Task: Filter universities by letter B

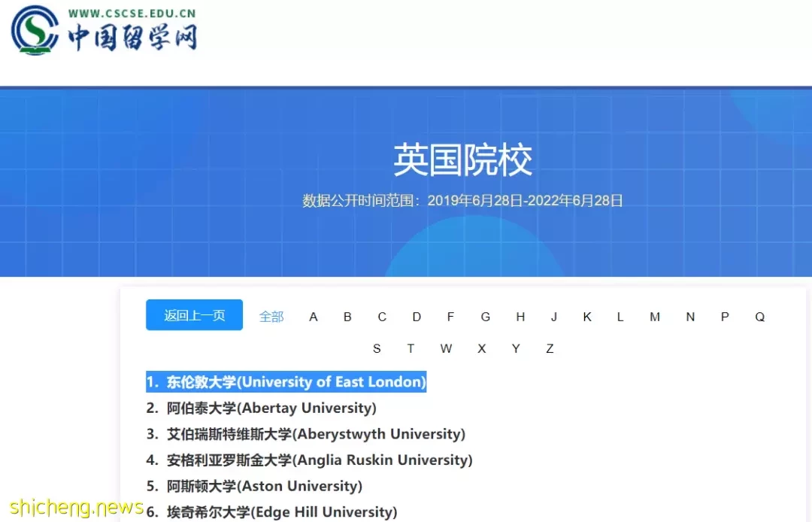Action: point(347,317)
